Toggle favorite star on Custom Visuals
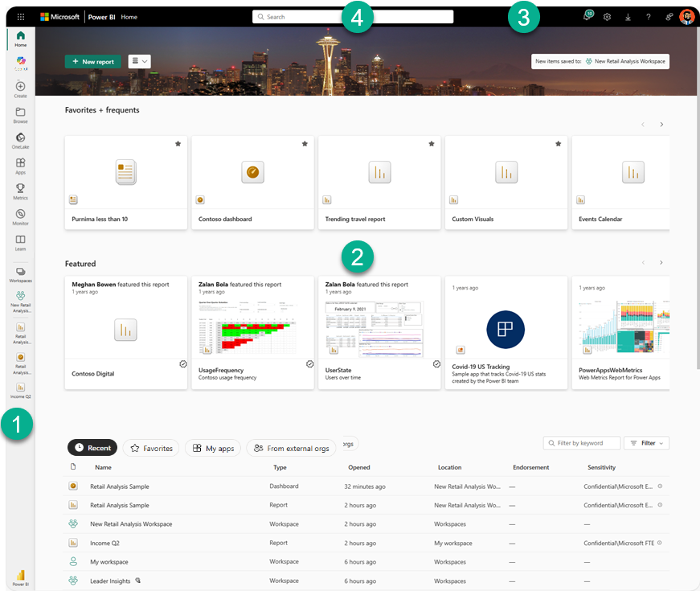 pos(559,144)
